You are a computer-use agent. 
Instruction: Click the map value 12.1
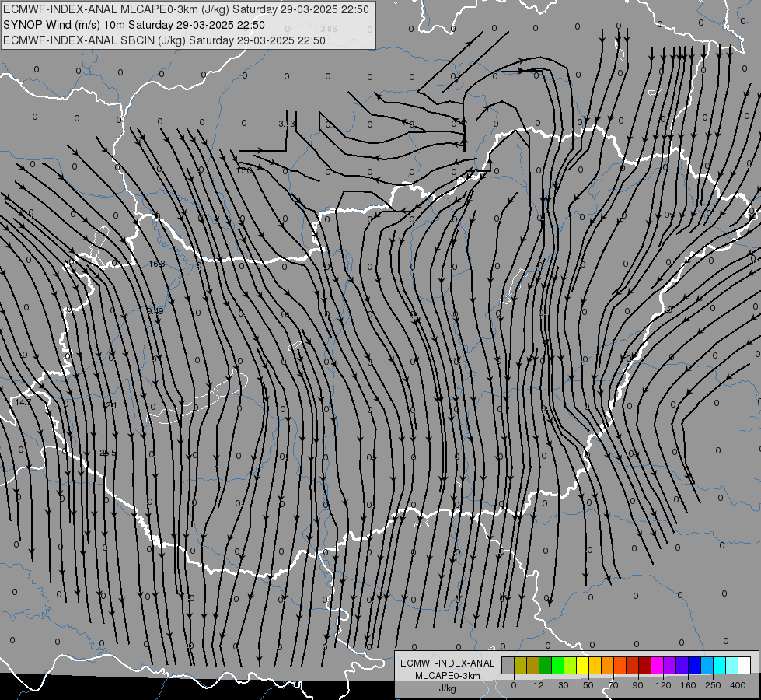[110, 405]
